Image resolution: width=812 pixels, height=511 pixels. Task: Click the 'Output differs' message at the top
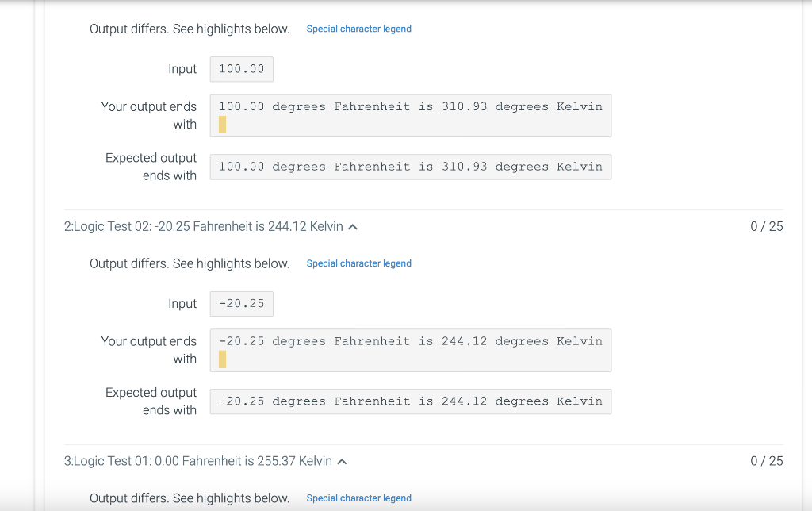click(x=189, y=29)
